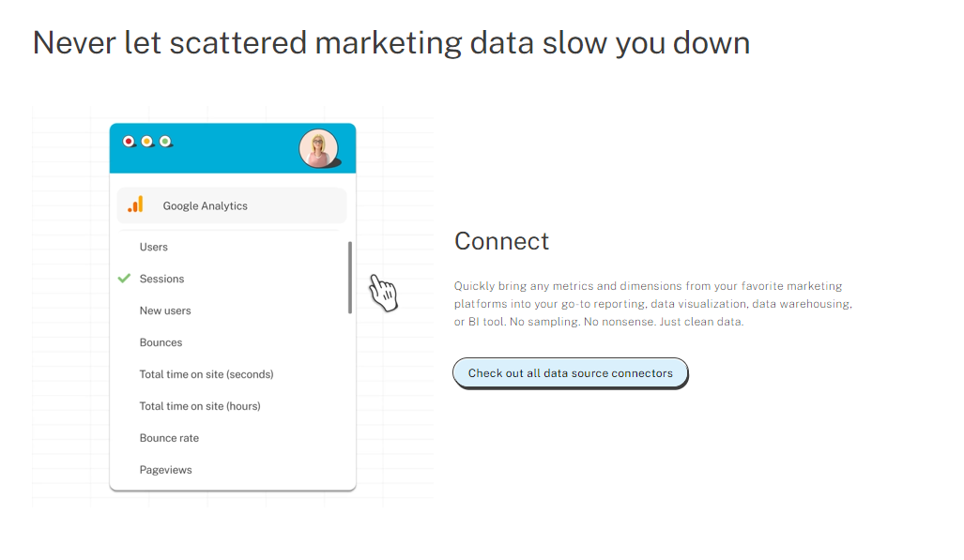This screenshot has height=560, width=964.
Task: Click the Connect heading
Action: (501, 242)
